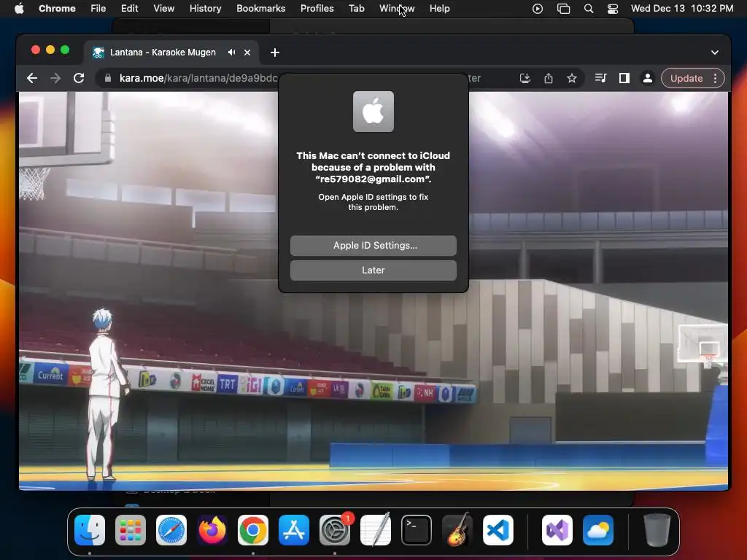
Task: Open the Help menu
Action: click(x=440, y=9)
